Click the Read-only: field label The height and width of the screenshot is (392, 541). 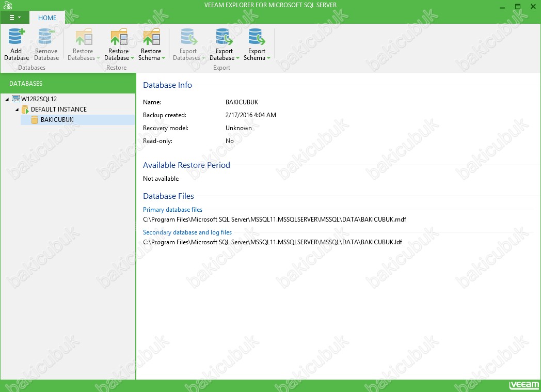coord(157,141)
